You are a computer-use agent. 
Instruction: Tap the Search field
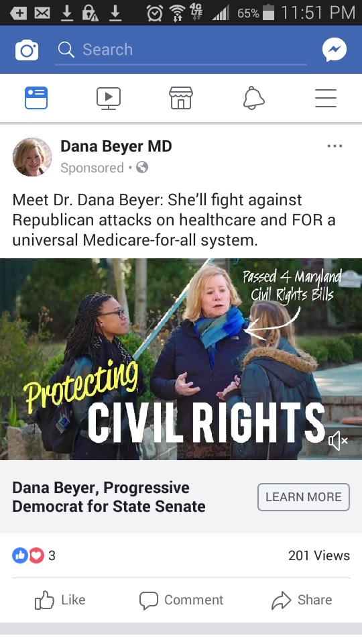tap(180, 50)
